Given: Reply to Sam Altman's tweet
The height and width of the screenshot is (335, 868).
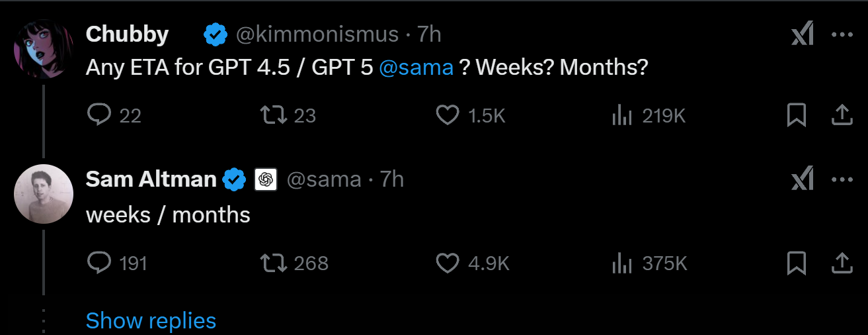Looking at the screenshot, I should [99, 263].
